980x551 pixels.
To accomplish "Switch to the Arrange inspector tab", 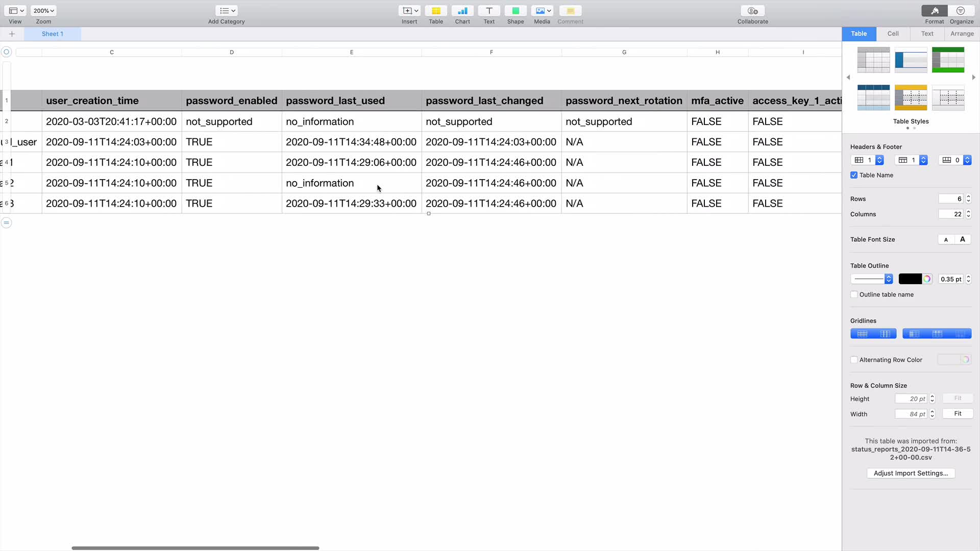I will point(962,34).
